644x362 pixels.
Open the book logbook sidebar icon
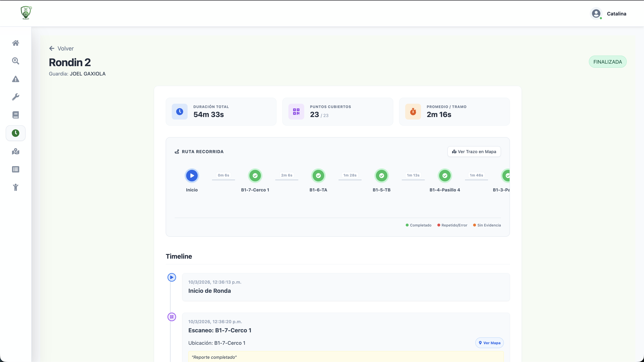[15, 115]
